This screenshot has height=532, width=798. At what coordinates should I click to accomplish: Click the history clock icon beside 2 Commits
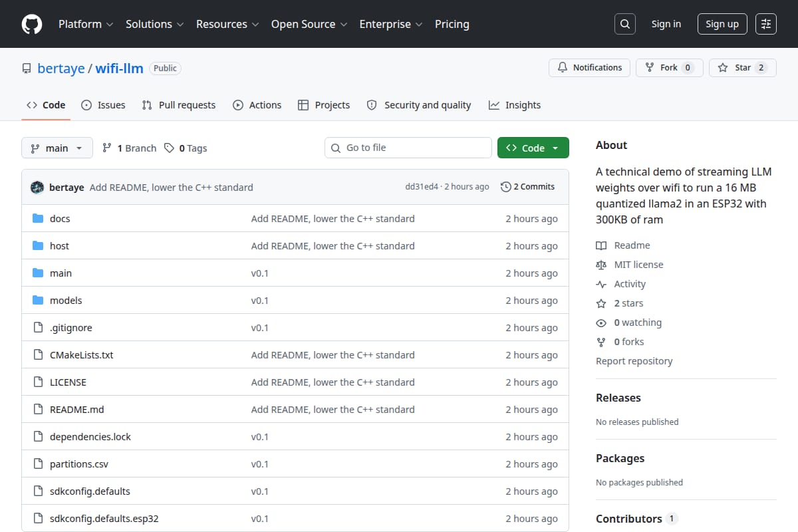point(506,187)
